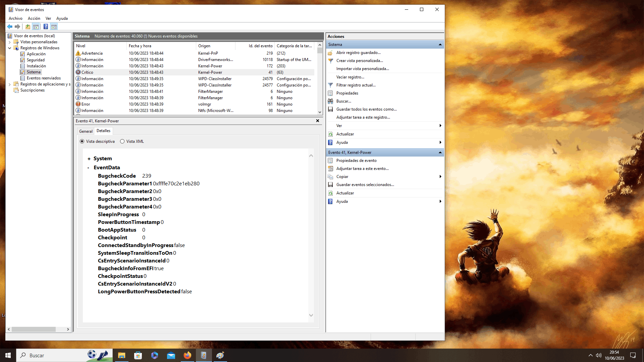The image size is (644, 362).
Task: Sort by Fecha y hora column header
Action: pos(161,46)
